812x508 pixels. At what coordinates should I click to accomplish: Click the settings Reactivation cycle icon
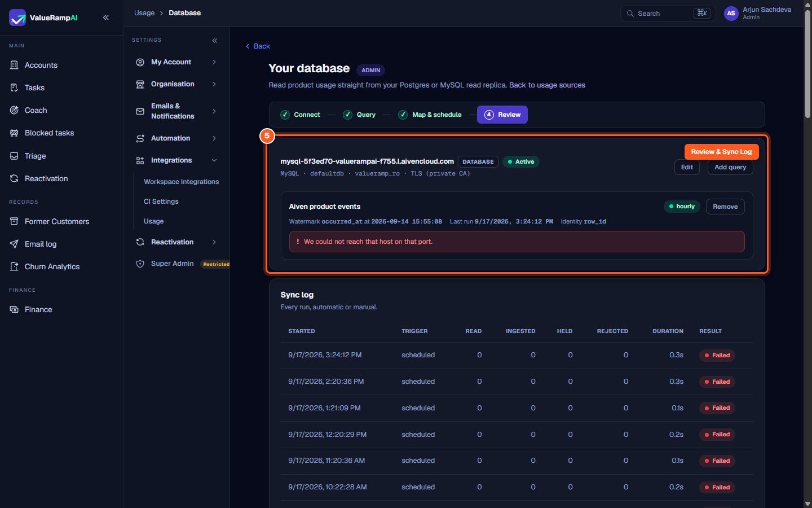(x=140, y=242)
